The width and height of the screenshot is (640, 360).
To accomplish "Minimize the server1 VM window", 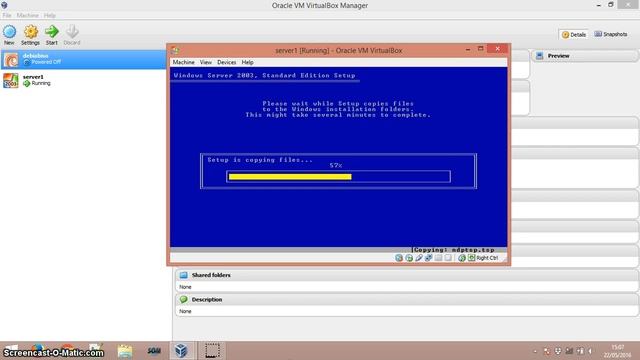I will (468, 49).
